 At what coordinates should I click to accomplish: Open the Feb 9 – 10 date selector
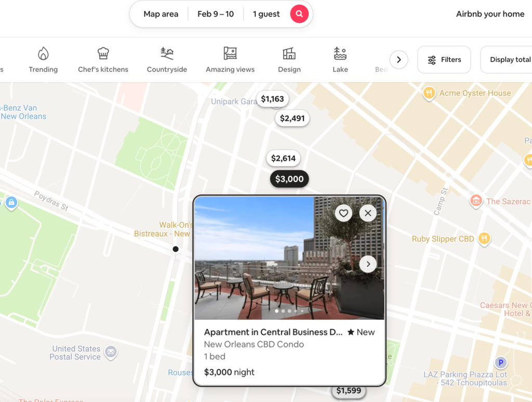[x=216, y=14]
